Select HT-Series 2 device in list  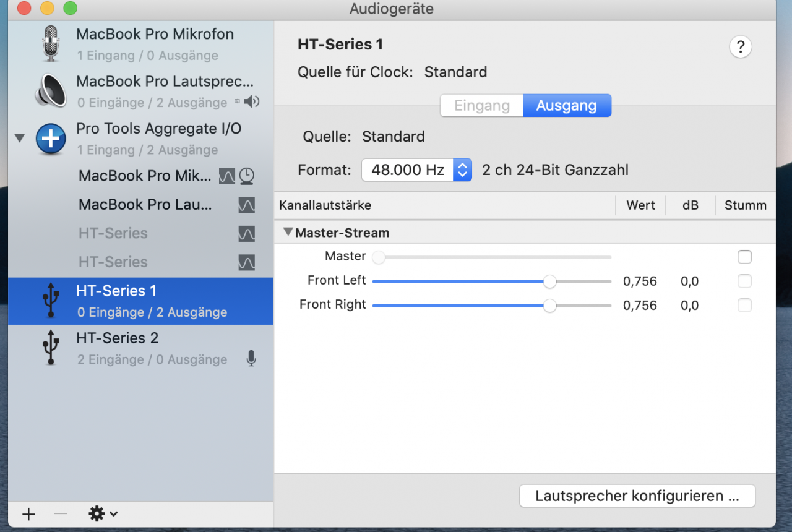(x=141, y=348)
